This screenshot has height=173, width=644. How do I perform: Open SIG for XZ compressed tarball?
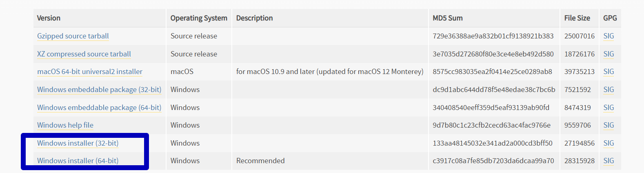608,54
